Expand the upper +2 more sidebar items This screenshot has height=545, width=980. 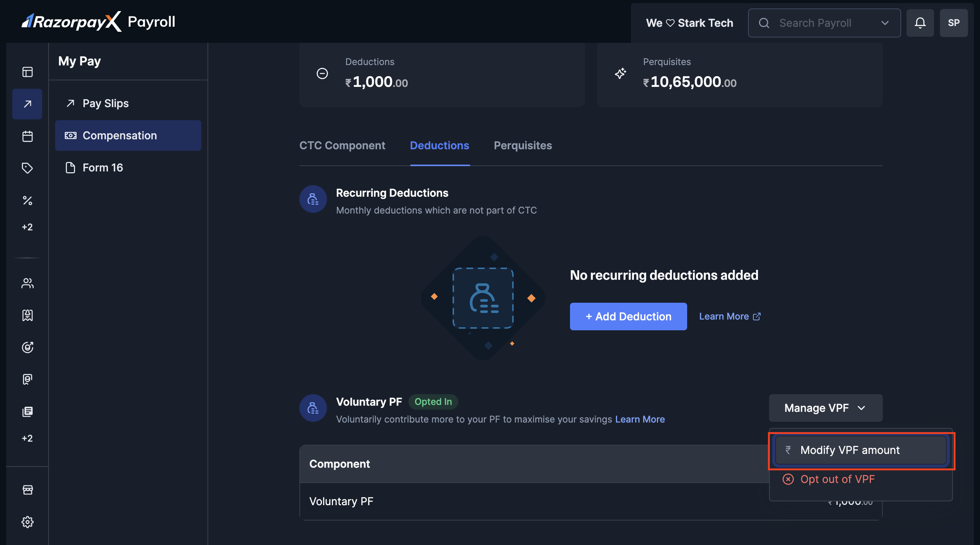(x=28, y=227)
